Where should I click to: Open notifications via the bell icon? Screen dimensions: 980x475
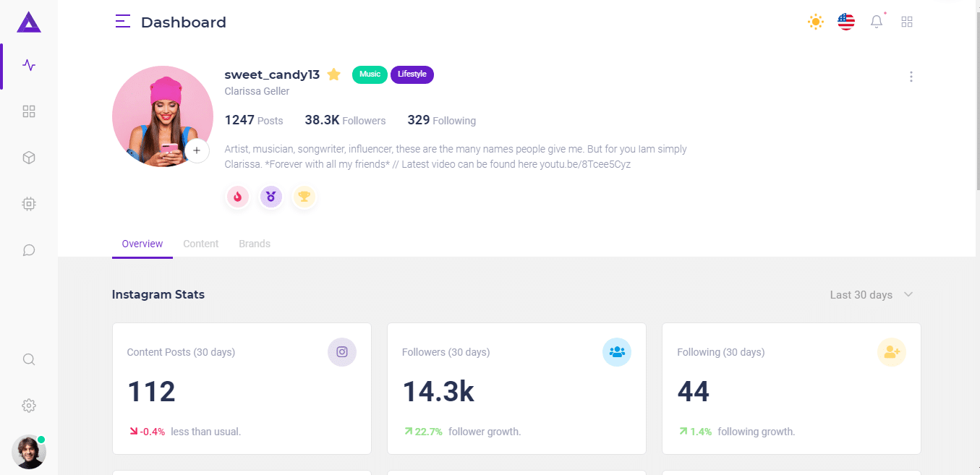(x=876, y=22)
